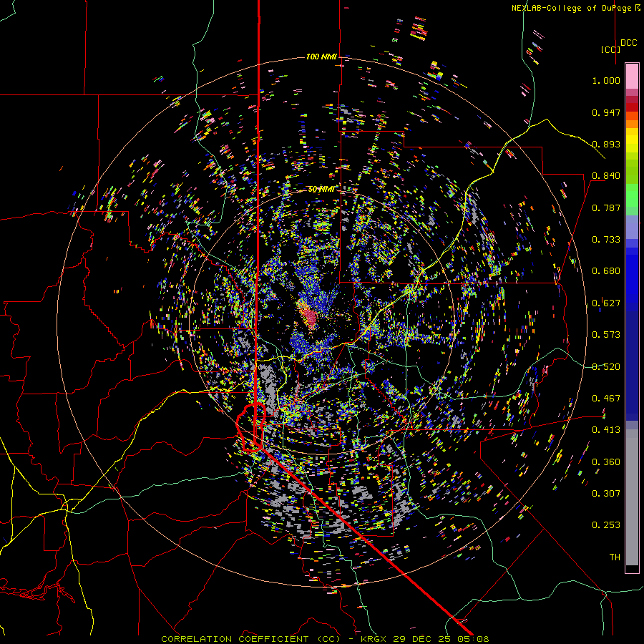
Task: Click the Correlation Coefficient KRGX timestamp caption
Action: click(325, 639)
